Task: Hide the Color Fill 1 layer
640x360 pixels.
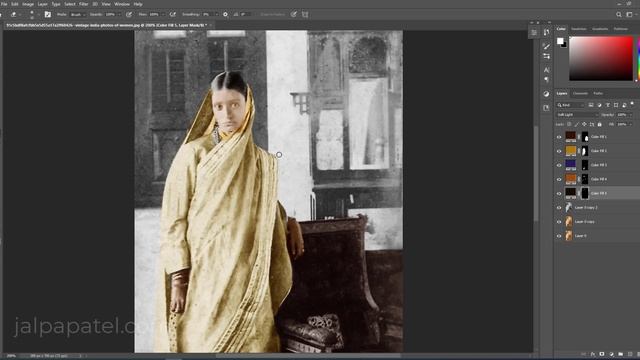Action: (559, 137)
